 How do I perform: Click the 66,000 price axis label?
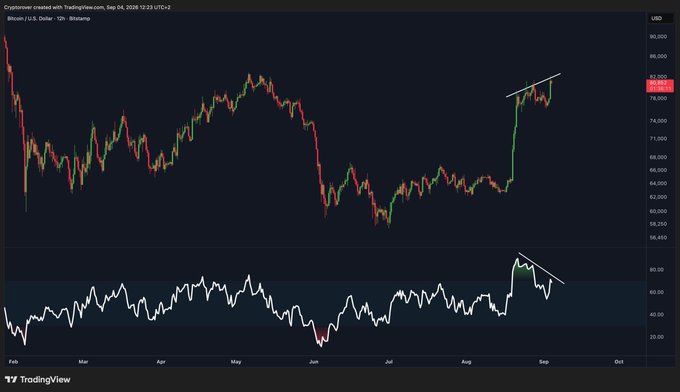tap(658, 170)
